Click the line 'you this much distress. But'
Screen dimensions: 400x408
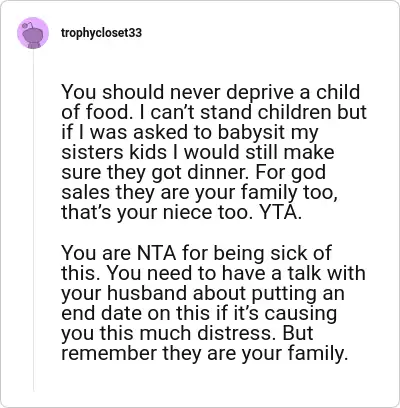point(187,333)
